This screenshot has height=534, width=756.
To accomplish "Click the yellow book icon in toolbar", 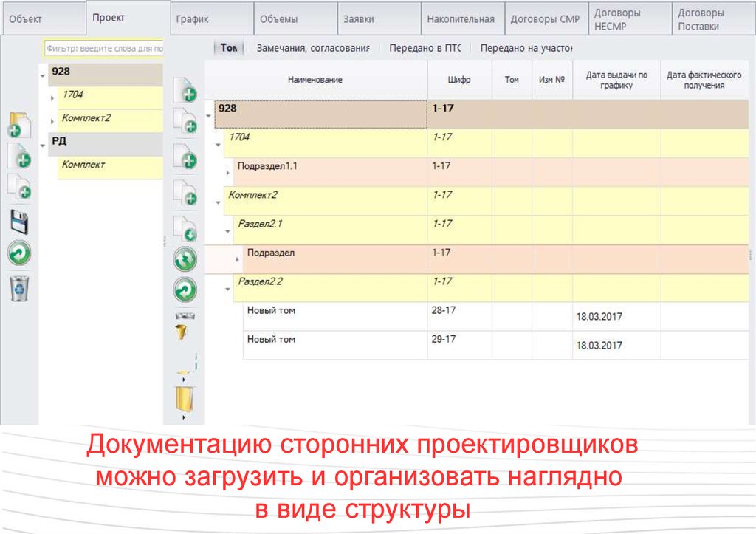I will pos(182,399).
